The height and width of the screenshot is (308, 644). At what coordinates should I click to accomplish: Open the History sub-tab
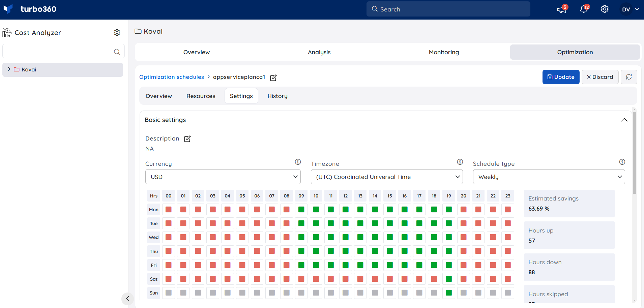[277, 96]
